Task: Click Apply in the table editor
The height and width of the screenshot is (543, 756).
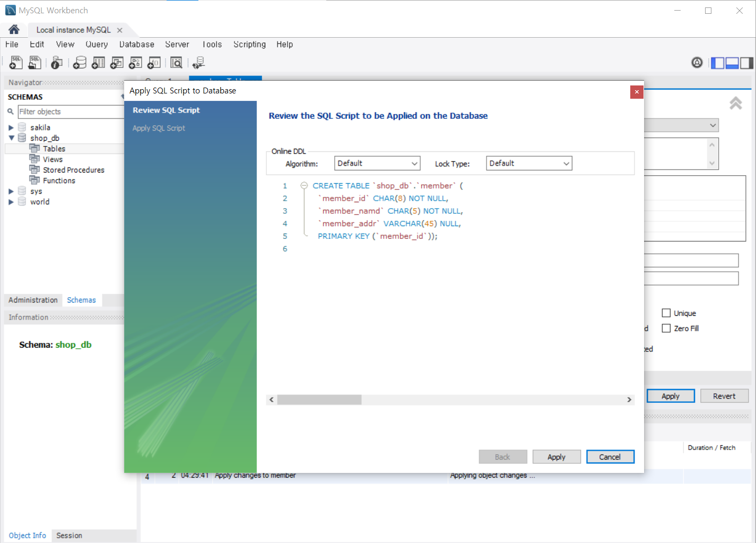Action: point(671,396)
